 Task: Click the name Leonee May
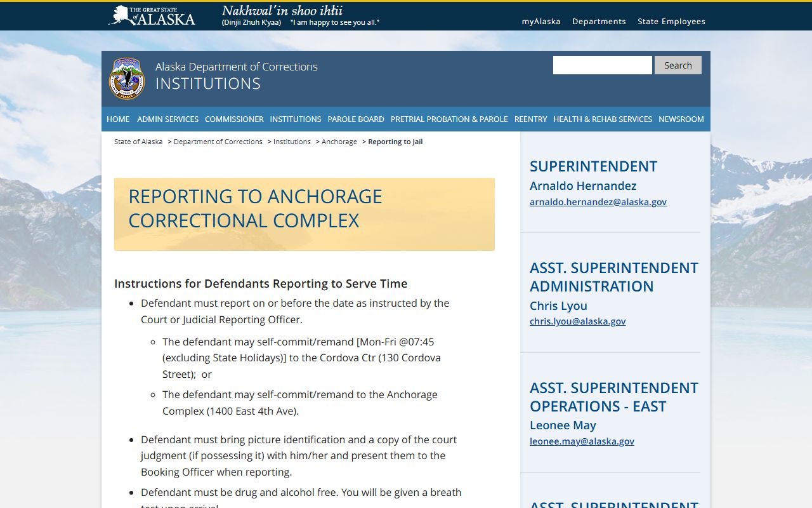(563, 425)
